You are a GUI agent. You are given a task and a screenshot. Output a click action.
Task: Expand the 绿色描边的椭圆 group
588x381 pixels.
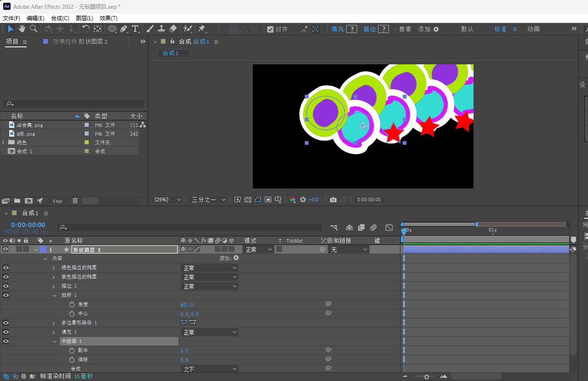coord(54,268)
